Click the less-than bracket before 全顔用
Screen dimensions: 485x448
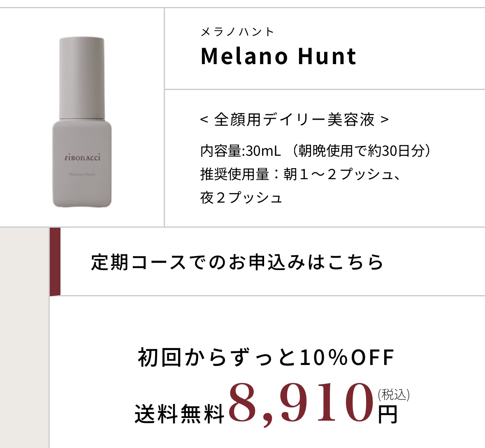(x=204, y=120)
